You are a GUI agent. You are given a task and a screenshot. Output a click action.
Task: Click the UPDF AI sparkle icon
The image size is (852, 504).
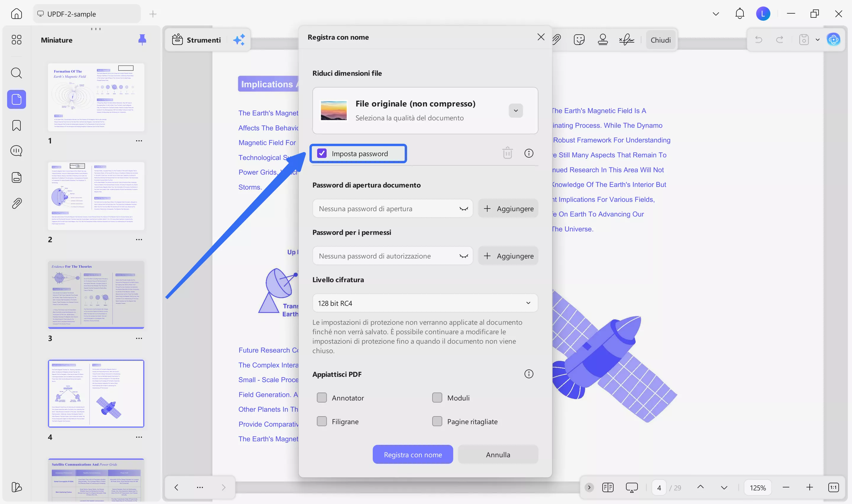click(239, 40)
